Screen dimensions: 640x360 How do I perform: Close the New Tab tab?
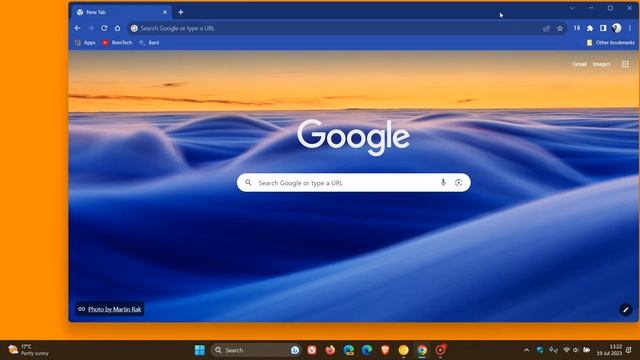(165, 12)
